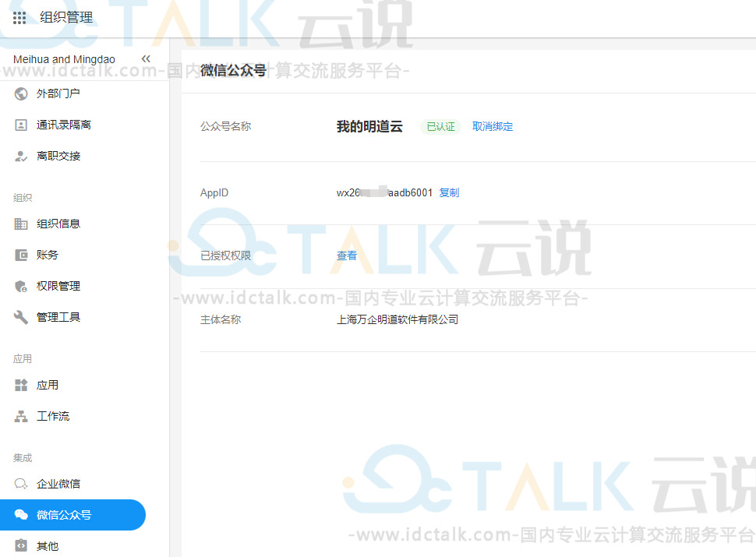Open 离职交接 menu item

coord(58,156)
